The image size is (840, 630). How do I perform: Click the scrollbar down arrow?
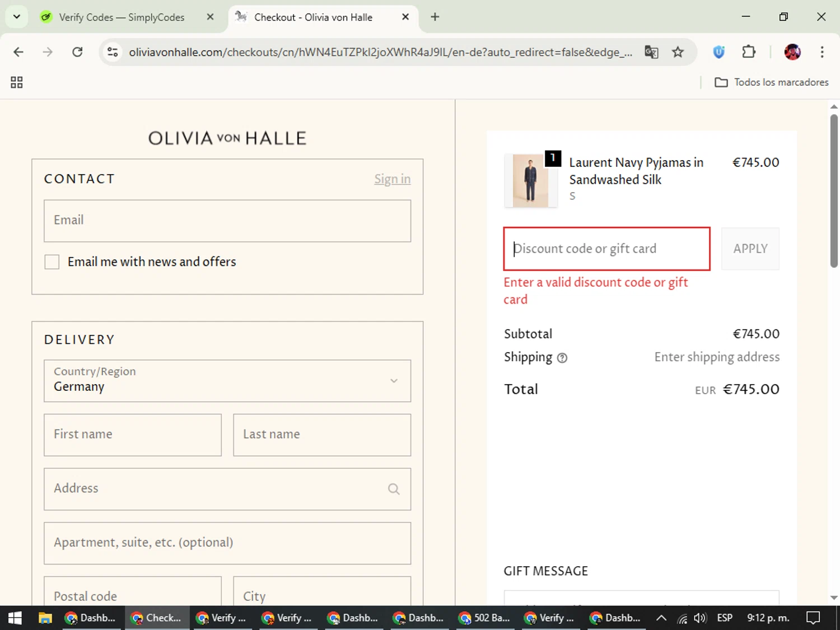click(834, 598)
